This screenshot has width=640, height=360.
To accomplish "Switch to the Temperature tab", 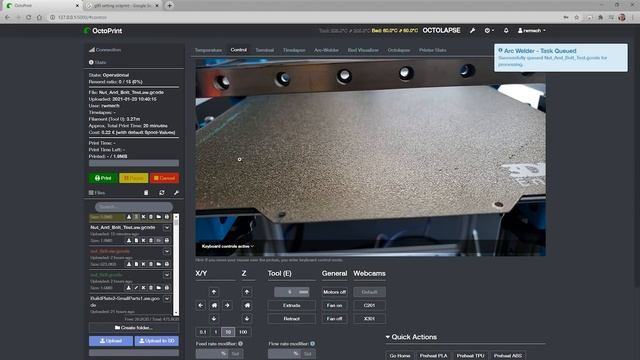I will pos(208,50).
